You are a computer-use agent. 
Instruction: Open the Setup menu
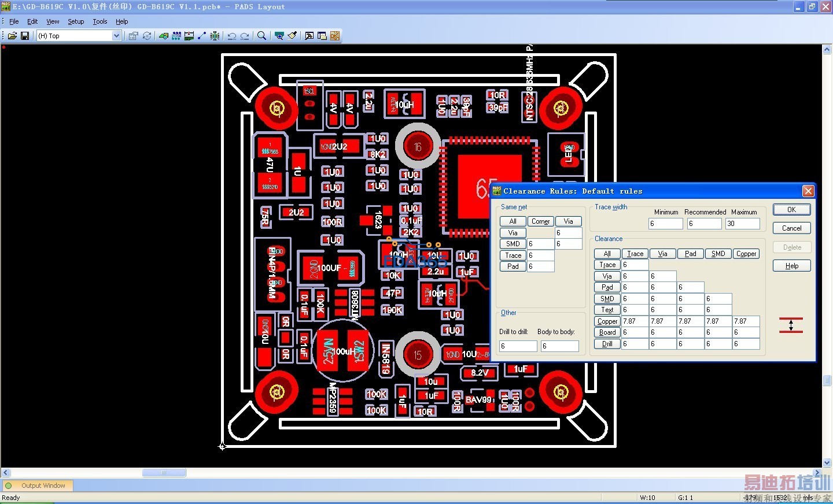pyautogui.click(x=76, y=21)
